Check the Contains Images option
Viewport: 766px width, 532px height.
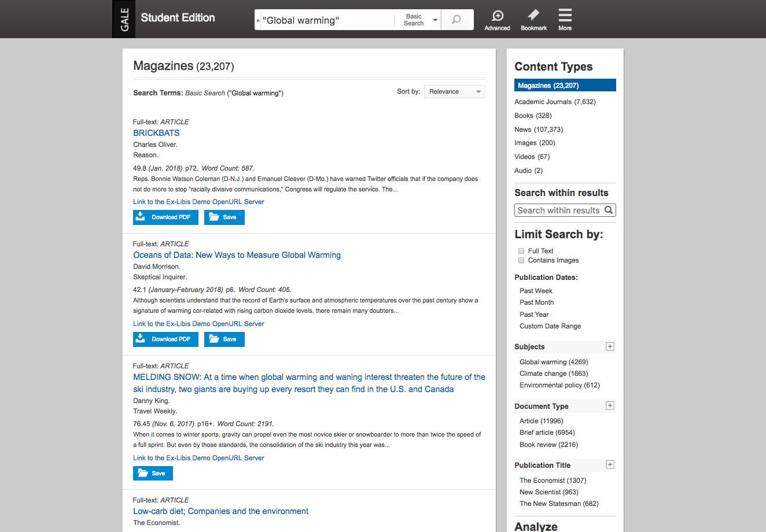click(x=521, y=260)
